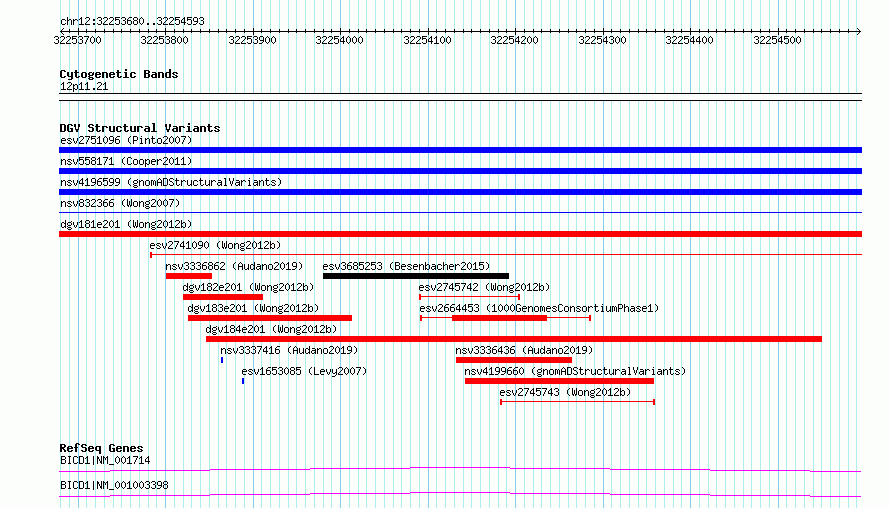The height and width of the screenshot is (508, 890).
Task: Click the esv2751096 (Pinto2007) variant label
Action: (126, 140)
